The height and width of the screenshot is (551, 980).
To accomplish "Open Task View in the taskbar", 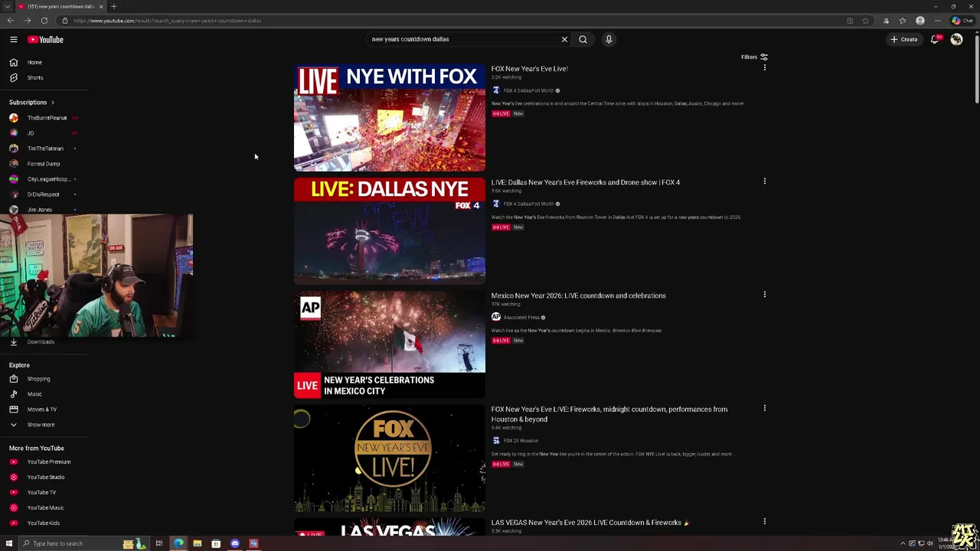I will point(158,543).
